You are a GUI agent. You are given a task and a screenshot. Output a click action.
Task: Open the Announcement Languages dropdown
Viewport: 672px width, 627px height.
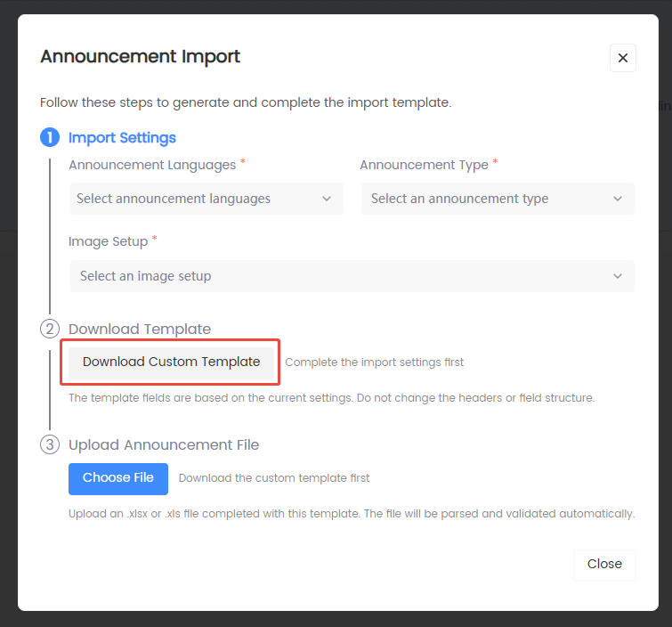[x=206, y=199]
